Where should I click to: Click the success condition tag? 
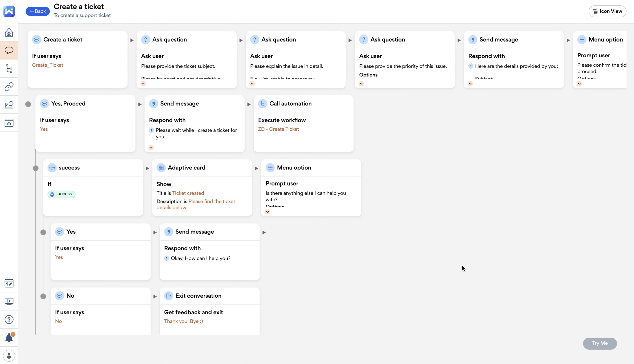(61, 194)
